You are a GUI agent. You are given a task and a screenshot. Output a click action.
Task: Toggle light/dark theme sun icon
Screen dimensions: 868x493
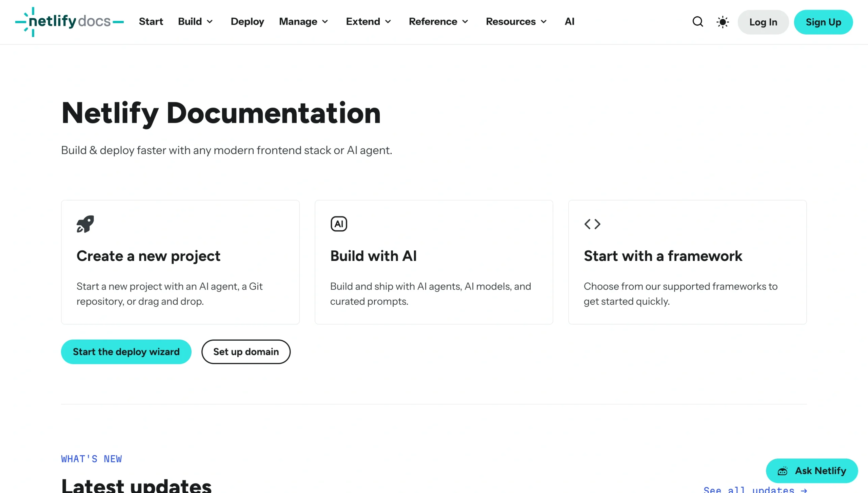723,22
